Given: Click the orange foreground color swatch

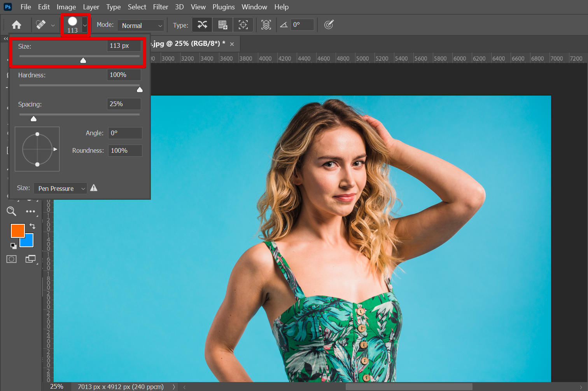Looking at the screenshot, I should 17,230.
